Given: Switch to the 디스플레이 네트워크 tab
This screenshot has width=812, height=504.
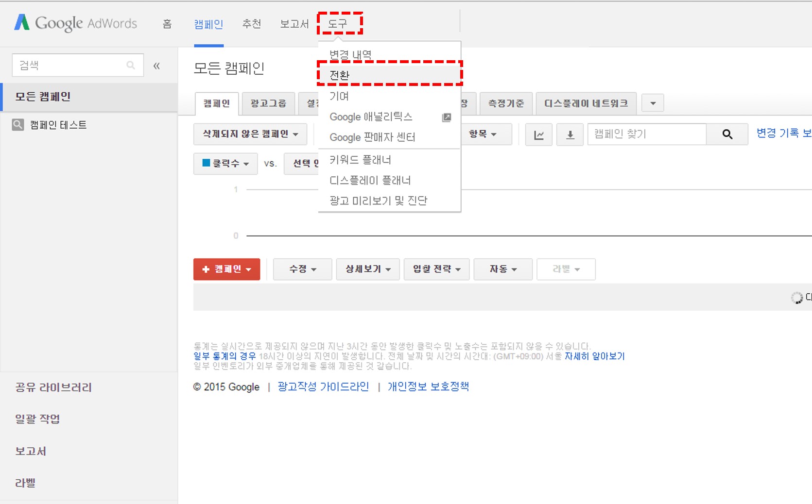Looking at the screenshot, I should (586, 103).
